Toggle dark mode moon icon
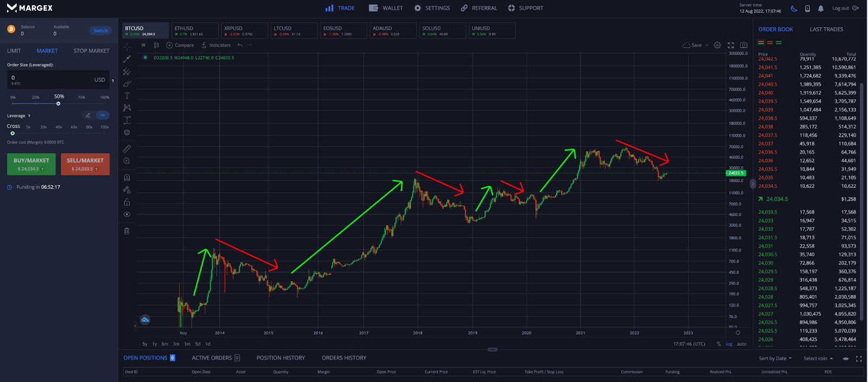 pyautogui.click(x=794, y=9)
